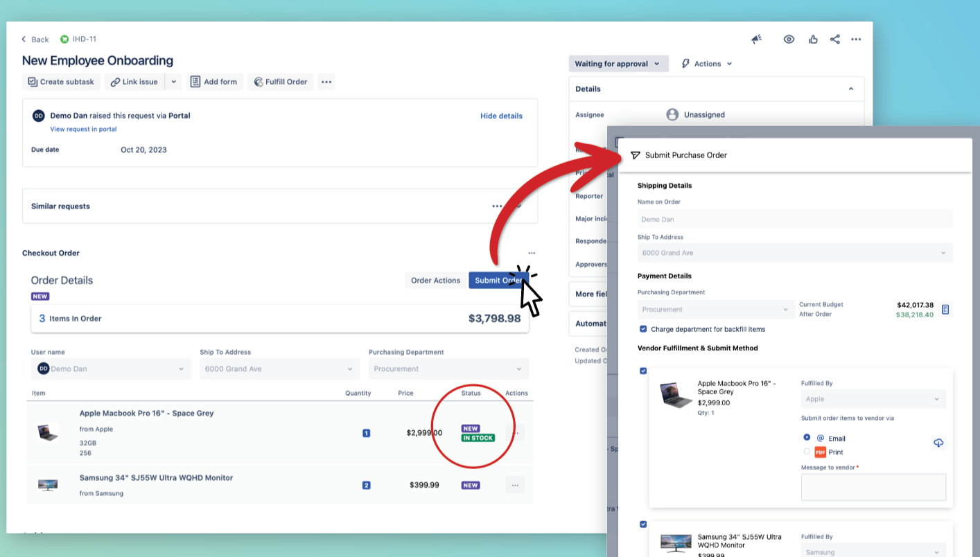Open the more actions ellipsis after Fulfill Order
Image resolution: width=980 pixels, height=557 pixels.
tap(326, 82)
